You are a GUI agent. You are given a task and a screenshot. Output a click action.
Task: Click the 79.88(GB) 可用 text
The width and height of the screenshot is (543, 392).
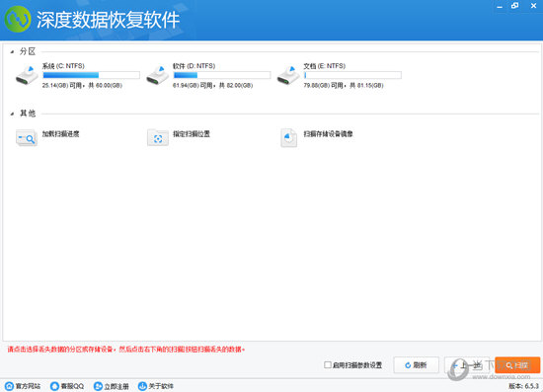click(324, 85)
